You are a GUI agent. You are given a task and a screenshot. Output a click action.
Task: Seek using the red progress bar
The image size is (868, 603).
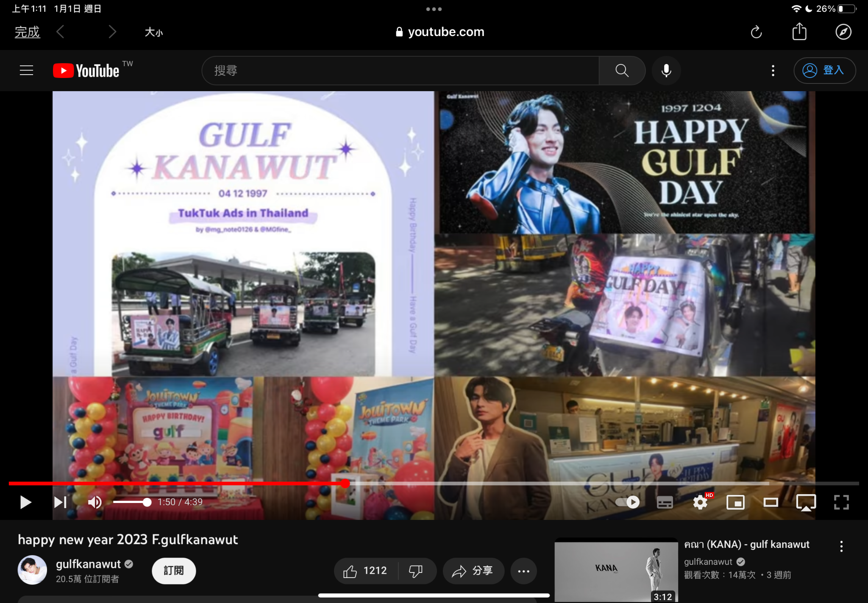click(x=434, y=483)
